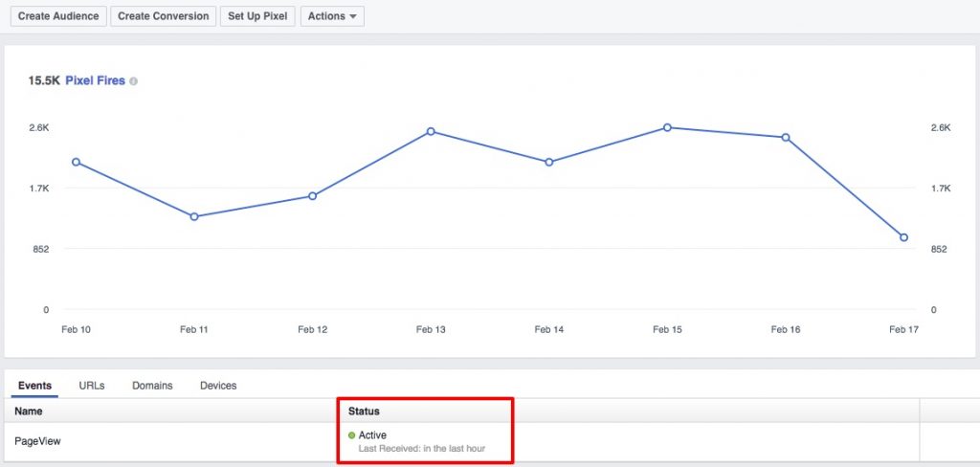The height and width of the screenshot is (467, 980).
Task: Open the Actions dropdown menu
Action: [x=332, y=16]
